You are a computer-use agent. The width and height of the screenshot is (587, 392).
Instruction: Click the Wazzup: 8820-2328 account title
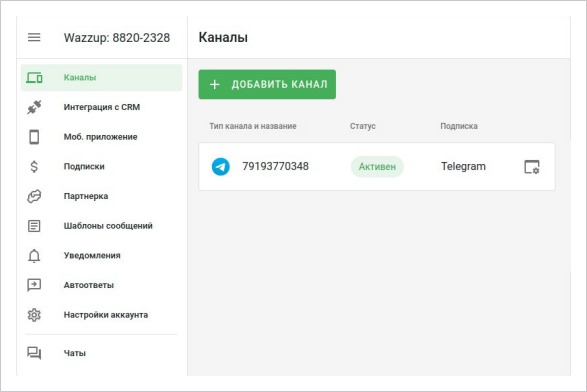coord(117,38)
